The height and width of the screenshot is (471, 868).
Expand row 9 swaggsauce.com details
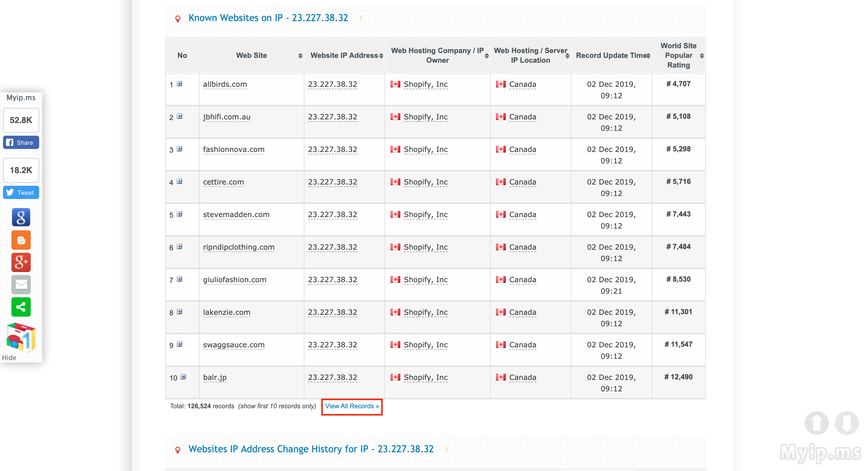click(x=180, y=344)
